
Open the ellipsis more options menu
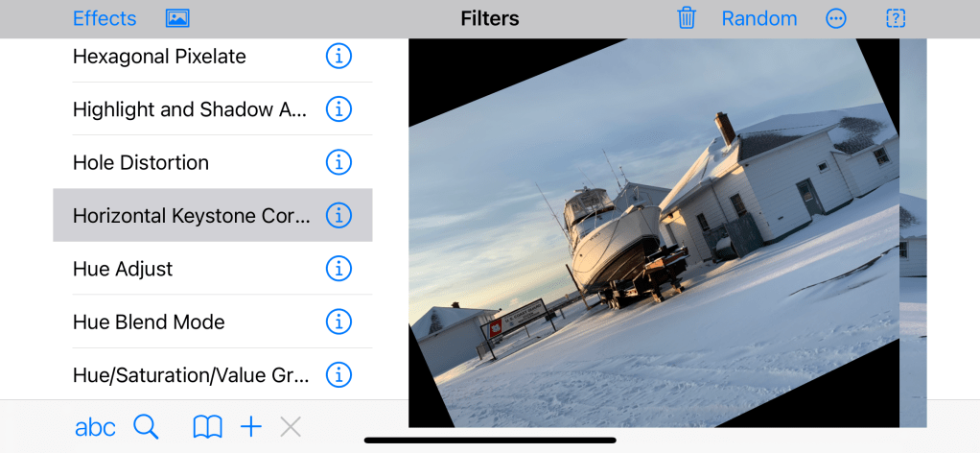click(x=836, y=18)
